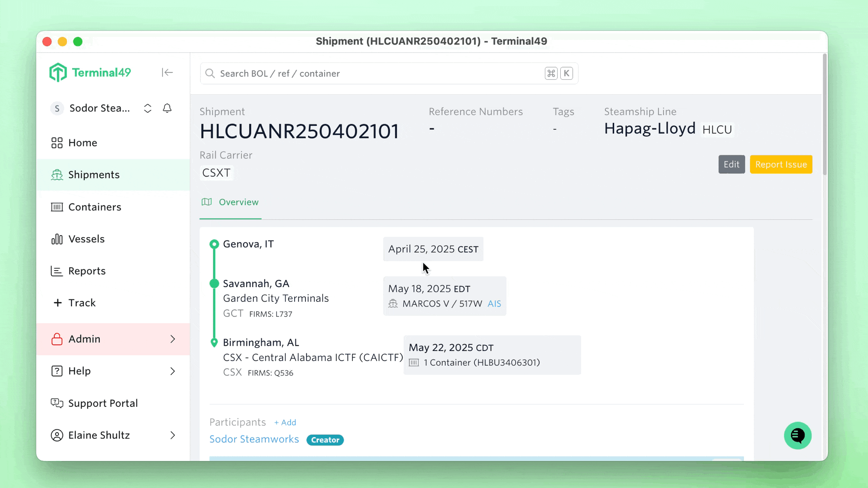The height and width of the screenshot is (488, 868).
Task: Click the Report Issue button
Action: pyautogui.click(x=781, y=164)
